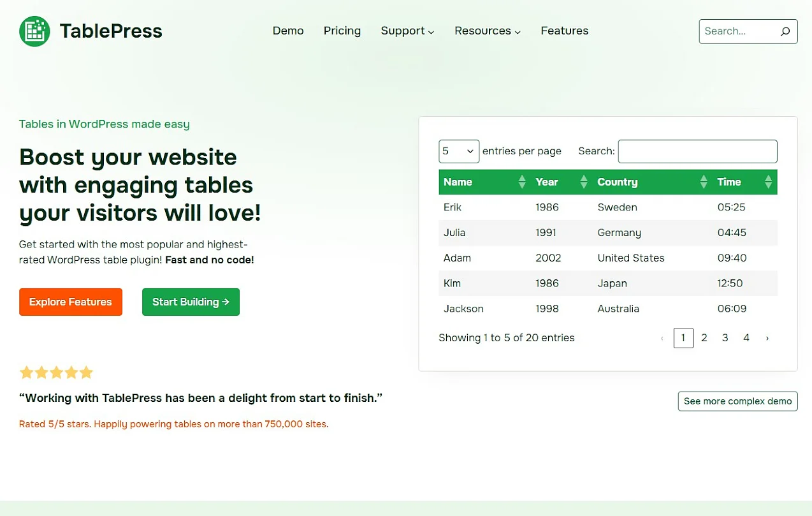The width and height of the screenshot is (812, 516).
Task: Click the 1998 year cell
Action: [562, 309]
